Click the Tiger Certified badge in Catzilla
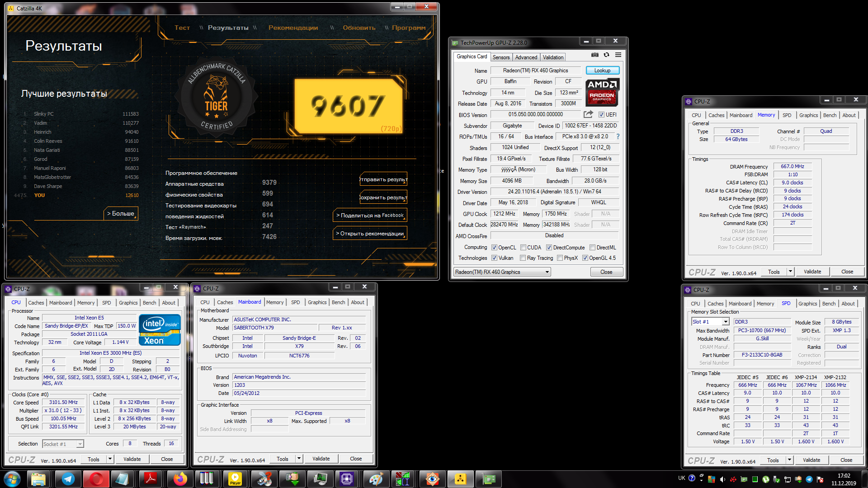Image resolution: width=868 pixels, height=488 pixels. [217, 97]
